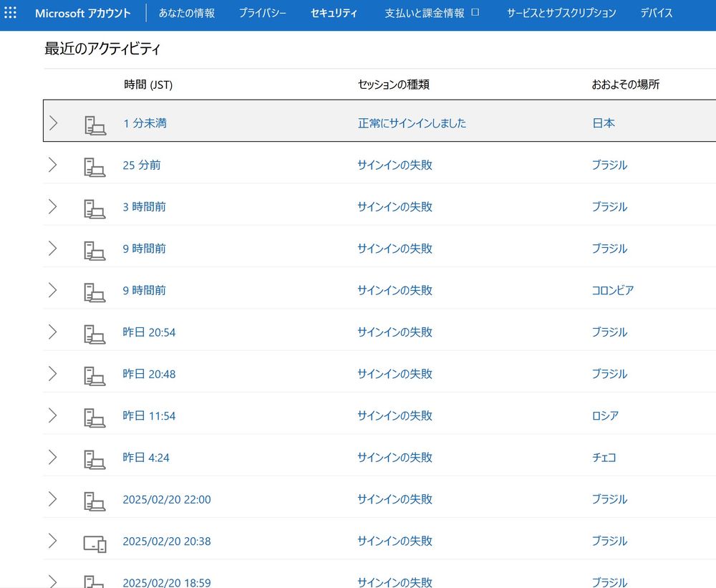Click the 正常にサインインしました link
Screen dimensions: 716x588
point(412,123)
